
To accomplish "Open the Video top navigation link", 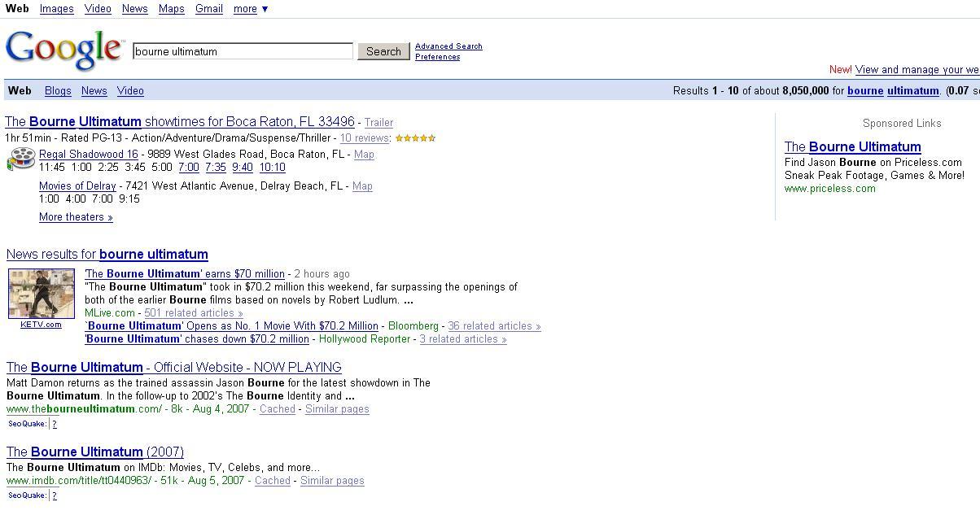I will point(98,9).
